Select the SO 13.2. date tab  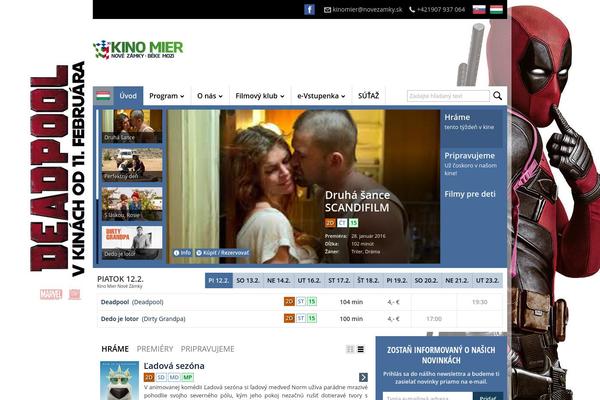point(248,281)
